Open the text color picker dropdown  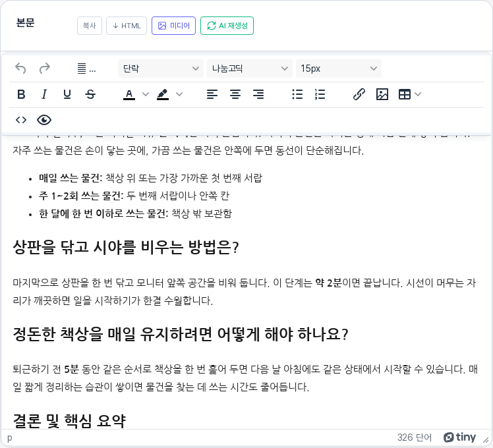click(146, 94)
